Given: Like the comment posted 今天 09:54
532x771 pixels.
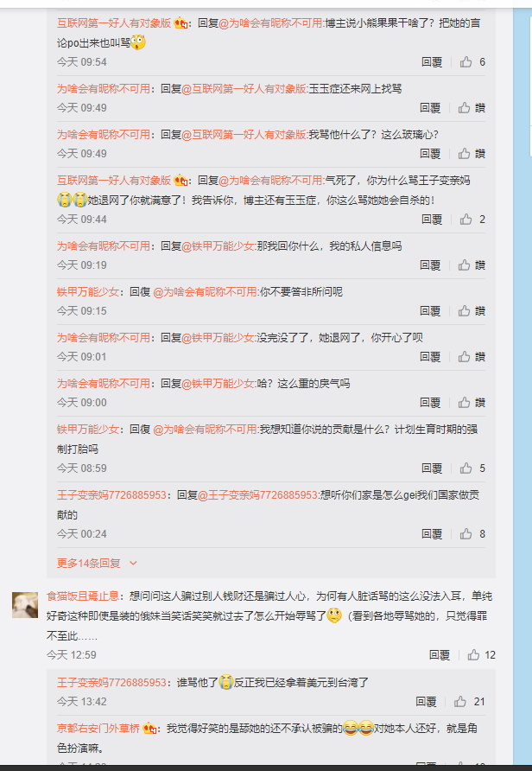Looking at the screenshot, I should pos(472,62).
